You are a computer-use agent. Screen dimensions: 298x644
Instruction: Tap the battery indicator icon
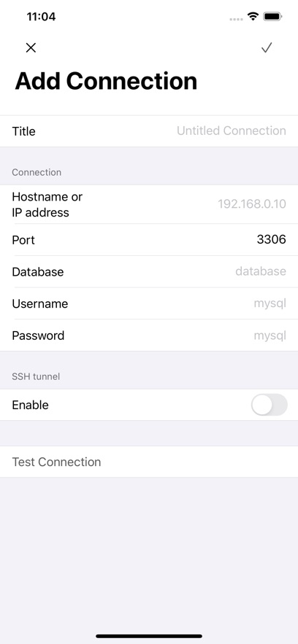click(x=272, y=17)
